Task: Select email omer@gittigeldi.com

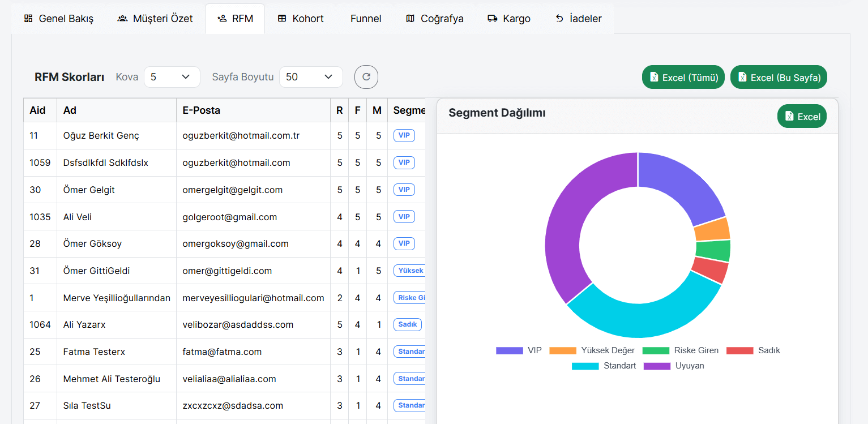Action: (227, 271)
